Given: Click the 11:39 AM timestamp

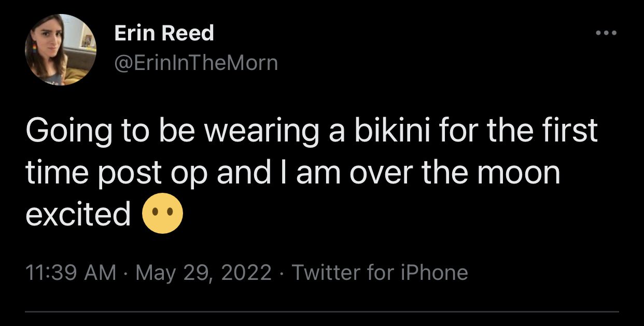Looking at the screenshot, I should tap(71, 272).
